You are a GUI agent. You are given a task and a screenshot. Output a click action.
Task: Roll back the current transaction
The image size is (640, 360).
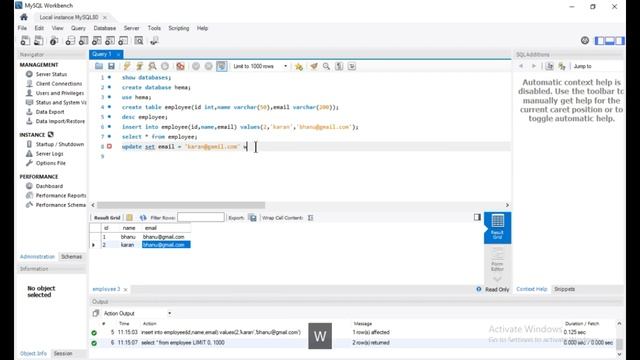(209, 66)
